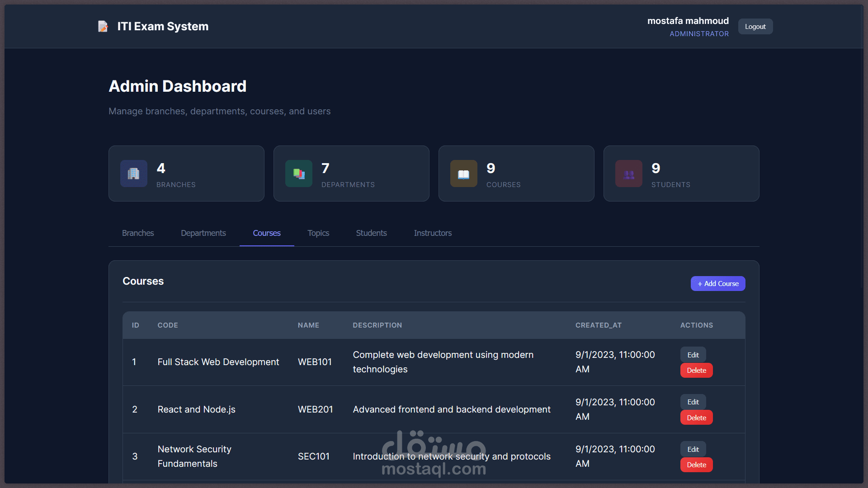
Task: Click the Courses open book icon
Action: (463, 174)
